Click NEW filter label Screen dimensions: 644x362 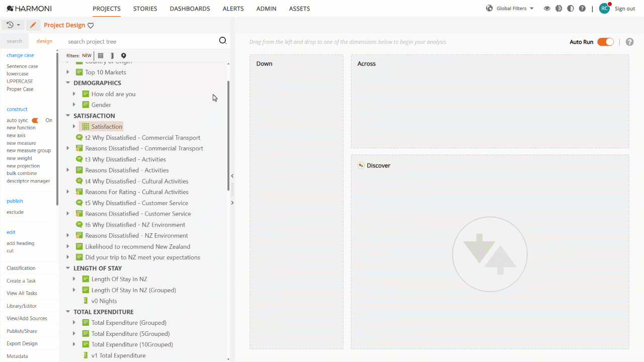(87, 56)
